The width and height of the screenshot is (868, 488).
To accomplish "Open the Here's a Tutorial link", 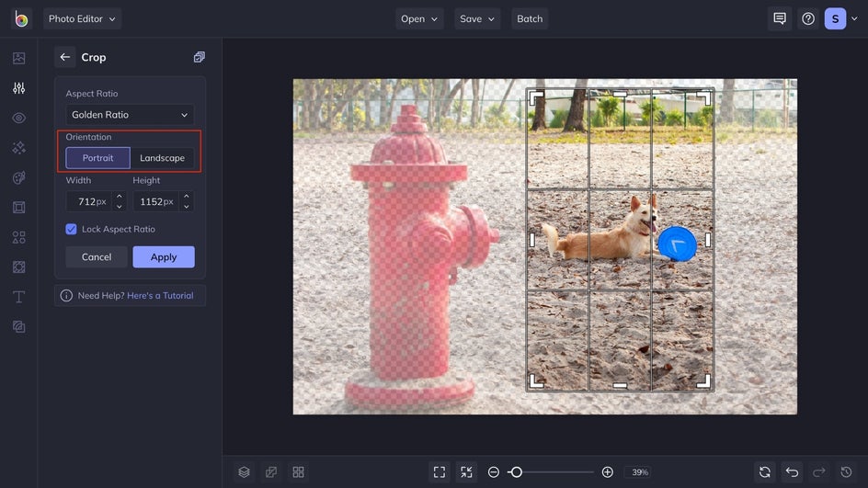I will coord(161,295).
